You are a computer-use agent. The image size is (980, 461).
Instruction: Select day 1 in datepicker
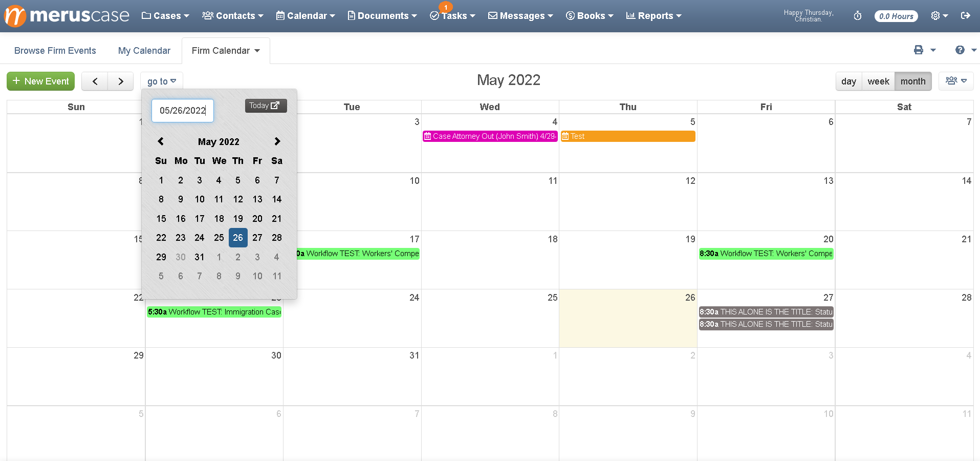(x=161, y=180)
